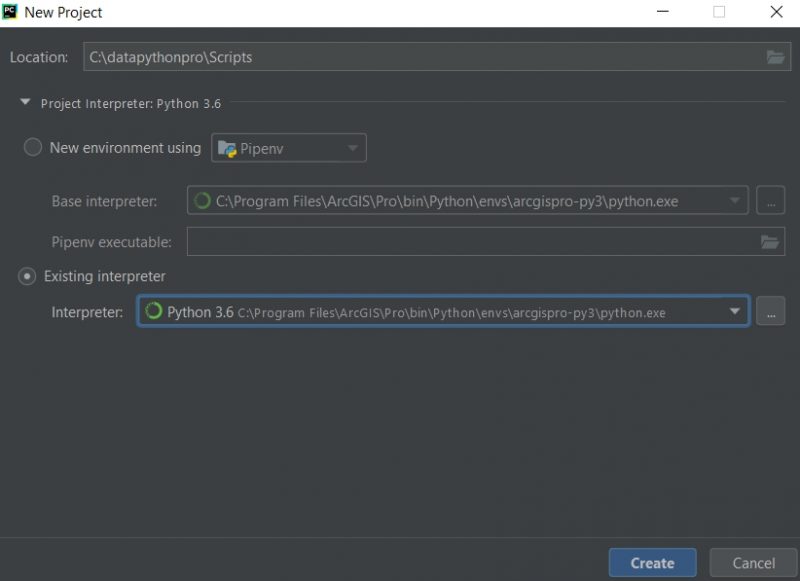The width and height of the screenshot is (800, 581).
Task: Open the Pipenv environment type dropdown
Action: coord(352,147)
